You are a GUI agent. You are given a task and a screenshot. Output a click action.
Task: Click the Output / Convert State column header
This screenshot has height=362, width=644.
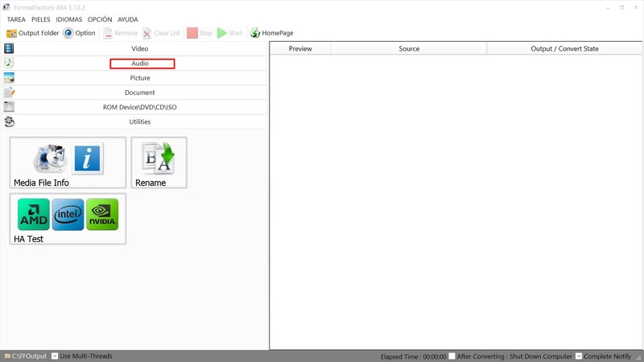tap(565, 48)
